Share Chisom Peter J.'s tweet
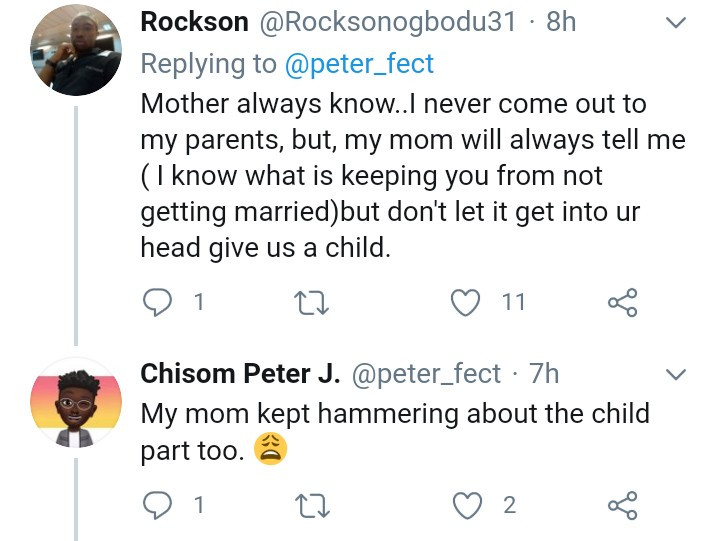 622,505
